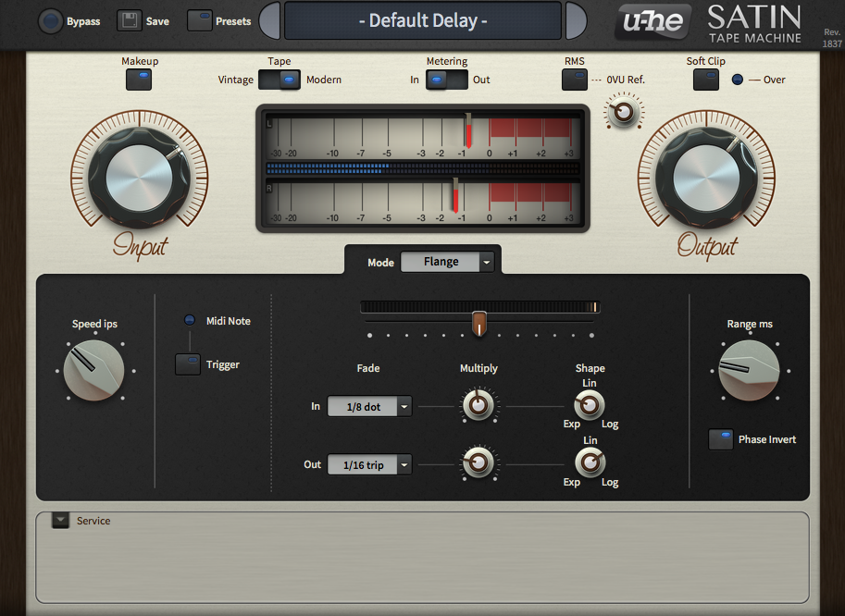Viewport: 845px width, 616px height.
Task: Open the Fade Out 1/16 trip dropdown
Action: pyautogui.click(x=369, y=464)
